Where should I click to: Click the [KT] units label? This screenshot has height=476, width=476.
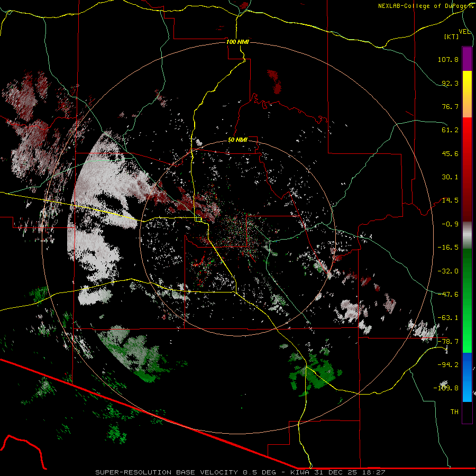tap(452, 36)
